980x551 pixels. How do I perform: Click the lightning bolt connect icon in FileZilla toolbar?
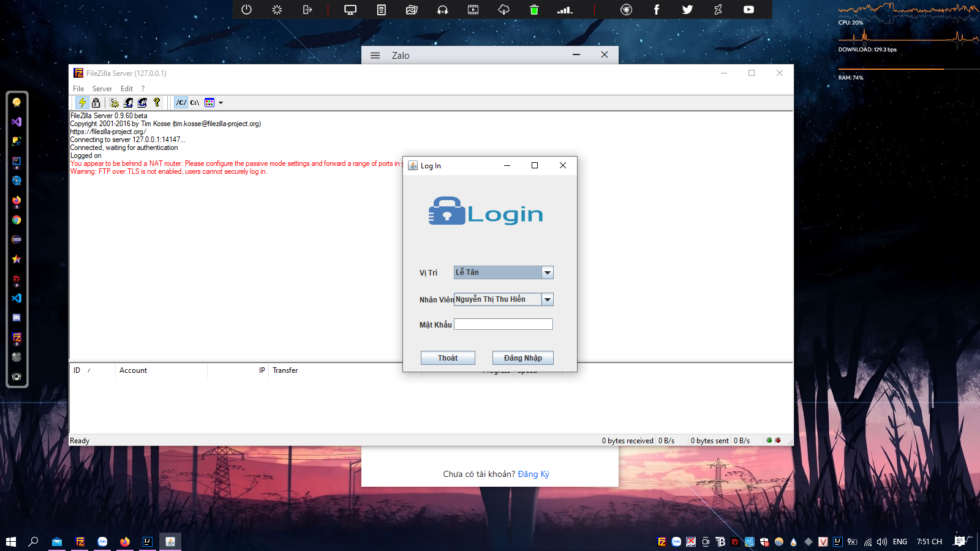coord(82,102)
